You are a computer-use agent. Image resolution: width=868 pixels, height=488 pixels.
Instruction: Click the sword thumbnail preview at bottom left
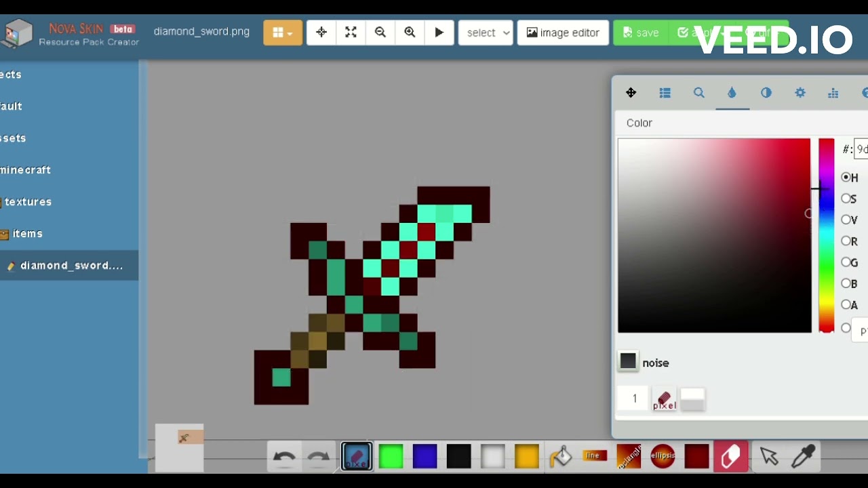tap(179, 447)
